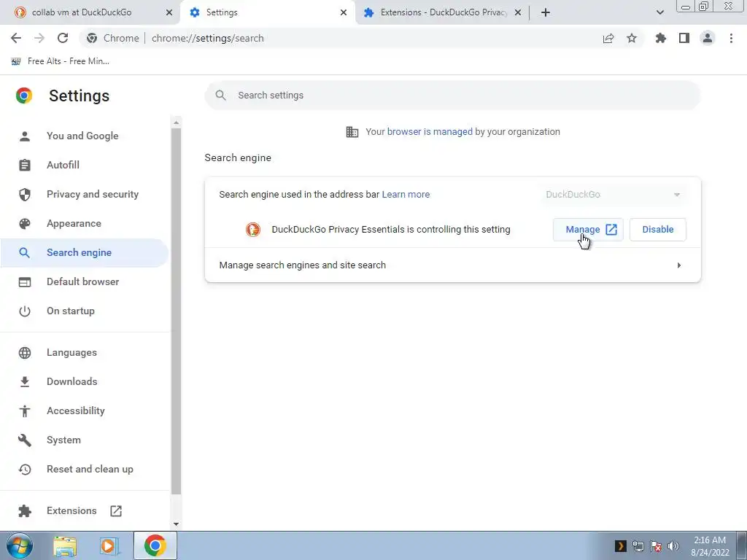Close the Extensions tab

[x=518, y=12]
